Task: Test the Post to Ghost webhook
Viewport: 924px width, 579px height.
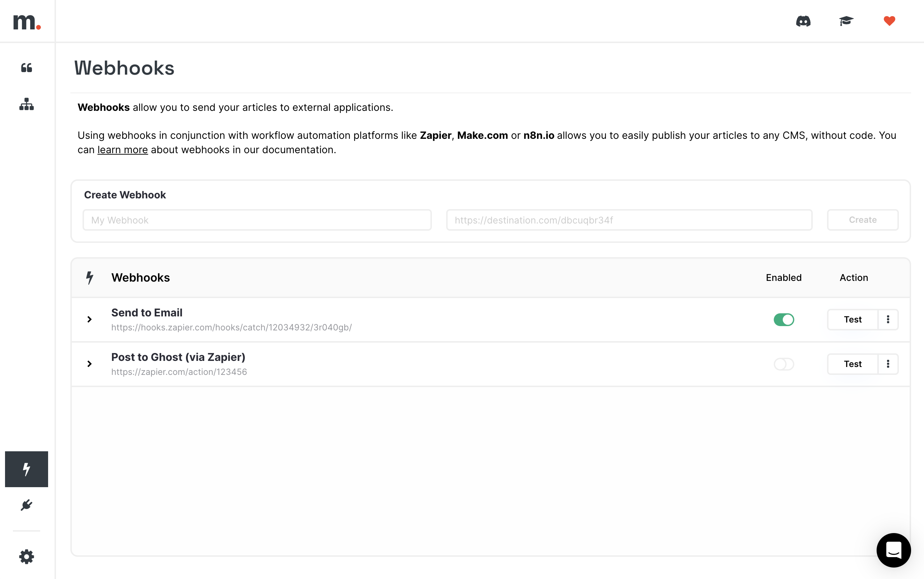Action: point(852,364)
